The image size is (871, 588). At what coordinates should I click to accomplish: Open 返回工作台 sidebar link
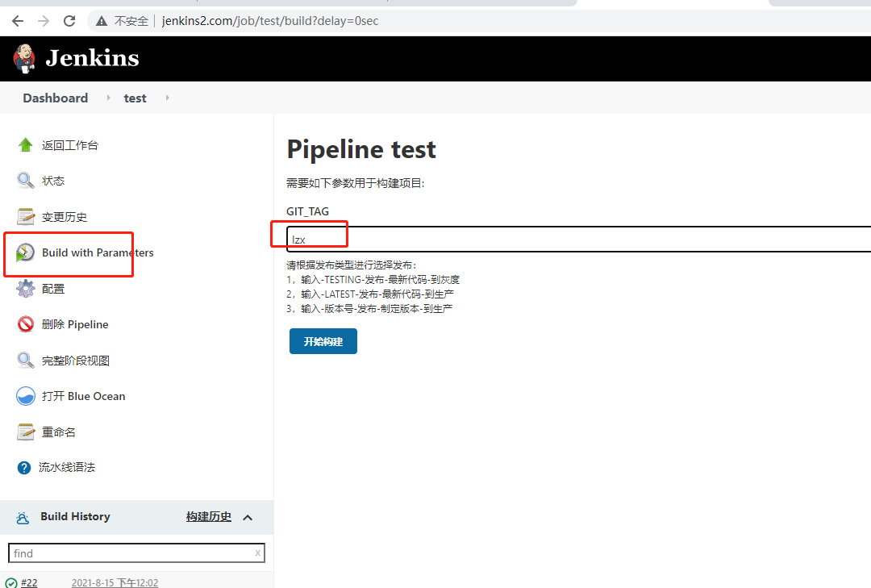click(x=70, y=146)
